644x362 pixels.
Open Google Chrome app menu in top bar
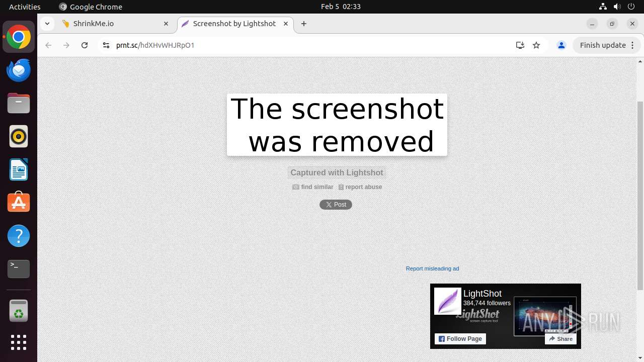click(x=91, y=7)
